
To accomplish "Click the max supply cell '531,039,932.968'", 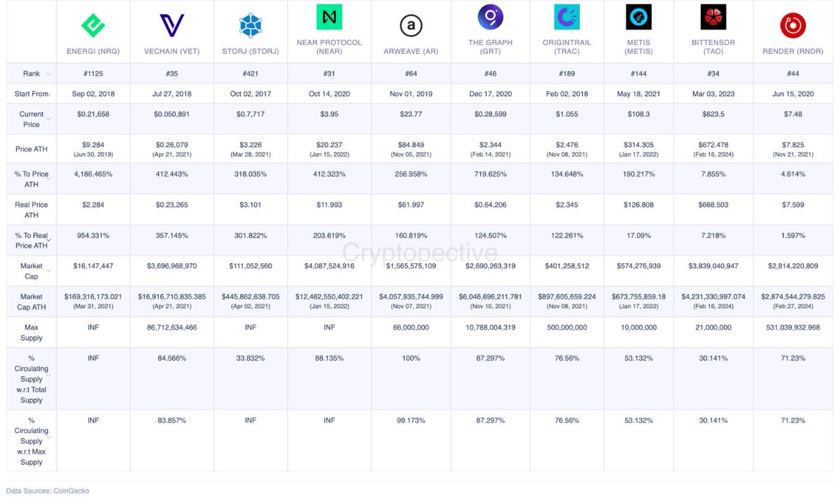I will (x=793, y=327).
